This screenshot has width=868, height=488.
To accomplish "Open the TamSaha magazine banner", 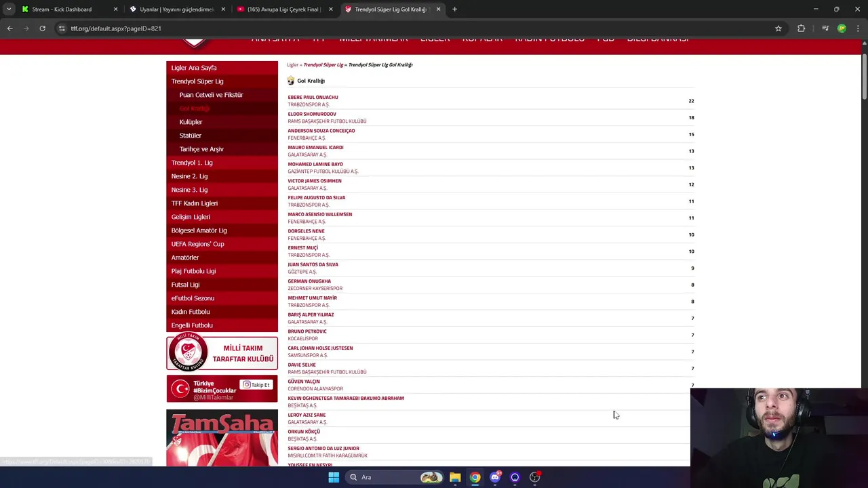I will point(222,437).
